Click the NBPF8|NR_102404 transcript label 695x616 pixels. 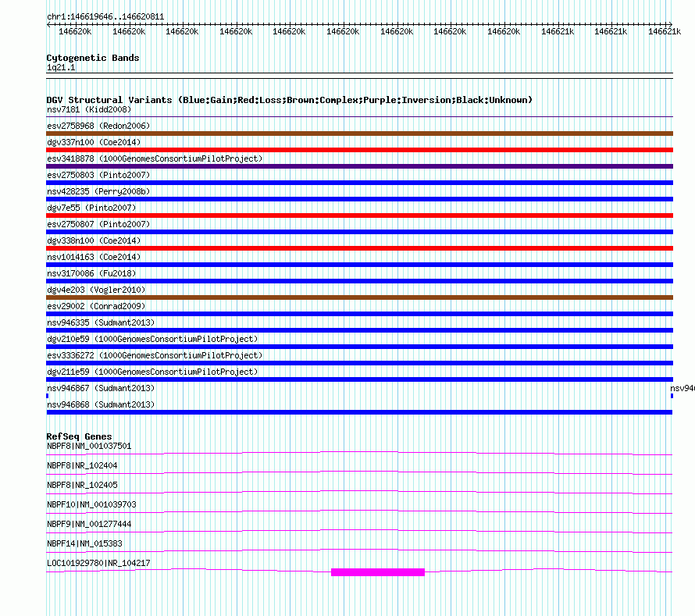82,466
